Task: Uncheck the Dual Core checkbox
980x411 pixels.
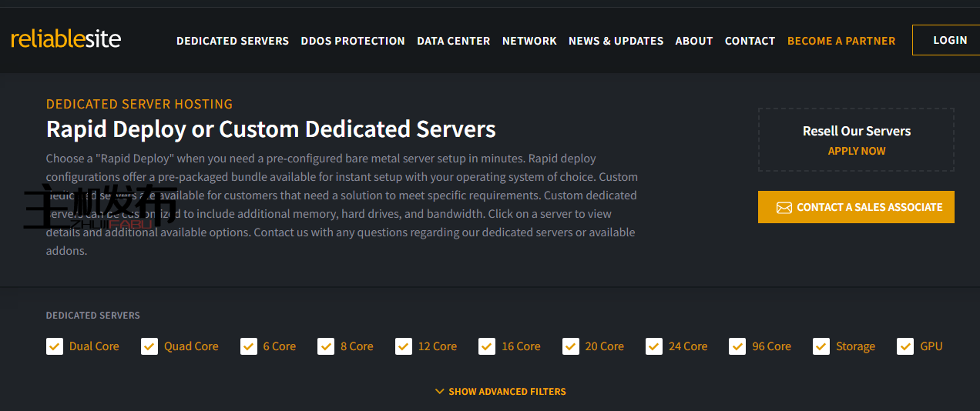Action: 54,346
